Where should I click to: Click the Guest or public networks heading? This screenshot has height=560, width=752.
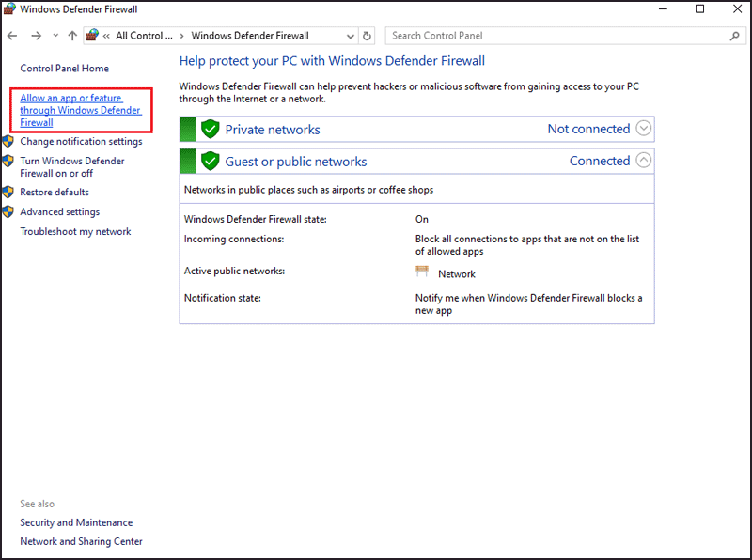(296, 162)
